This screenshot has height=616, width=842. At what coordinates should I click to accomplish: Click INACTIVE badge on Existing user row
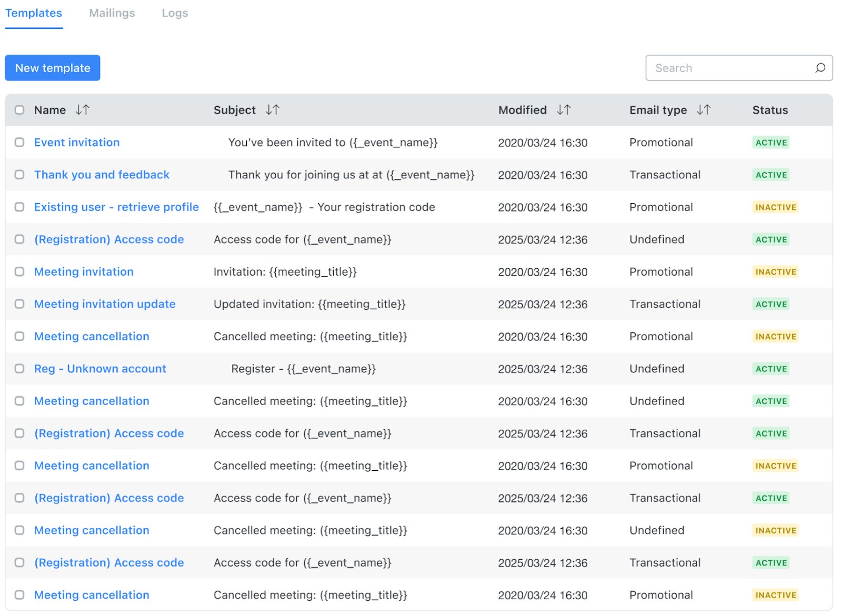coord(775,207)
